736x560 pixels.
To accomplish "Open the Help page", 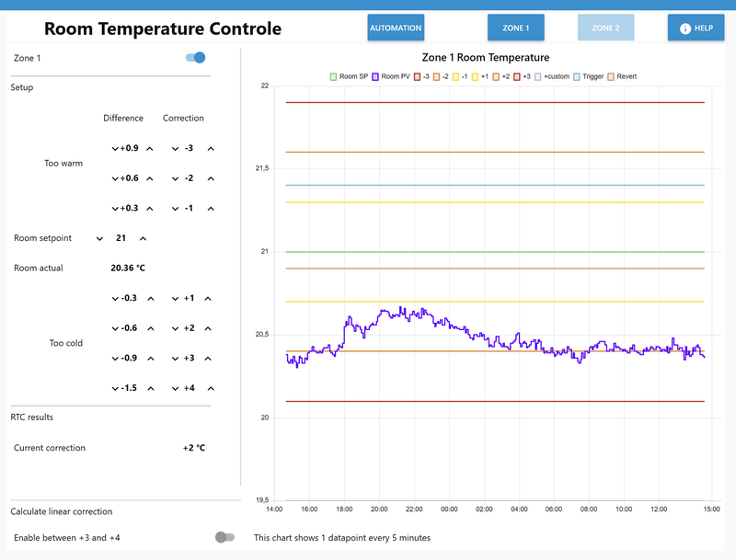I will click(x=696, y=28).
